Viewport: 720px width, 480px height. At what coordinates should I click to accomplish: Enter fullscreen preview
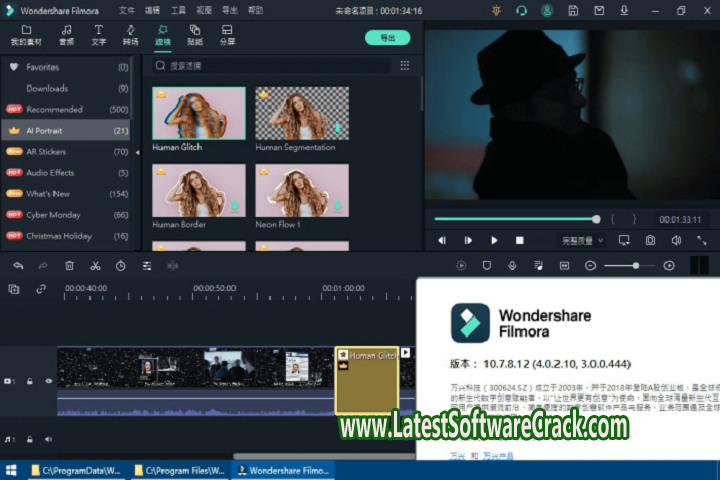pos(702,240)
